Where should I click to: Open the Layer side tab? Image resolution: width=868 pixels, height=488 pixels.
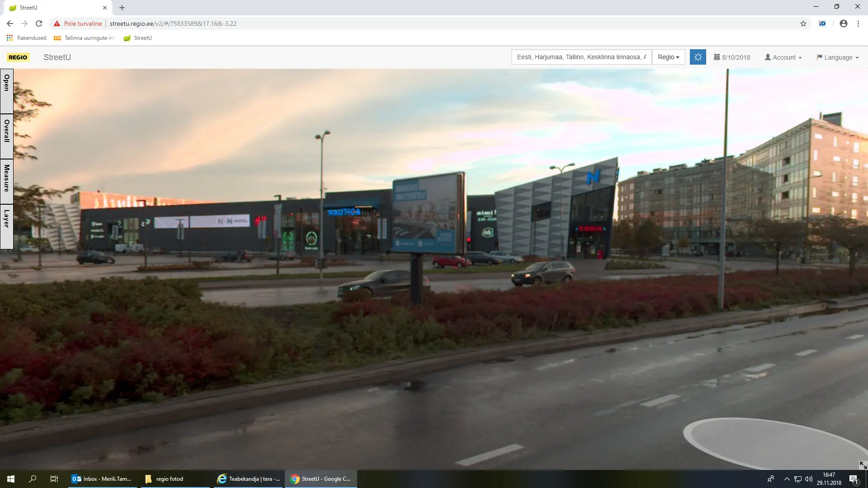[x=6, y=226]
